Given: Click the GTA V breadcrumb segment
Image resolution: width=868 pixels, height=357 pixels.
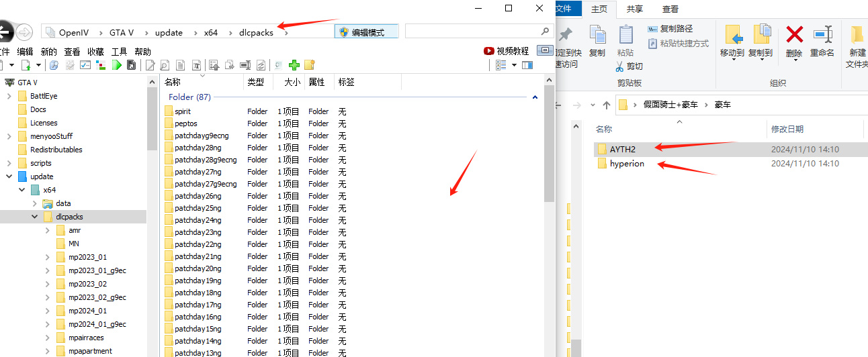Looking at the screenshot, I should pyautogui.click(x=122, y=32).
